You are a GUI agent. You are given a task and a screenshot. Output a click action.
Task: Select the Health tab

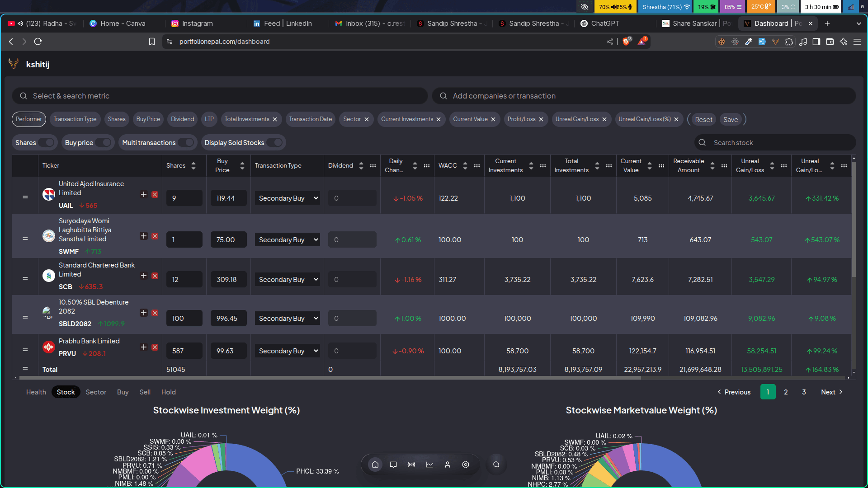(36, 392)
